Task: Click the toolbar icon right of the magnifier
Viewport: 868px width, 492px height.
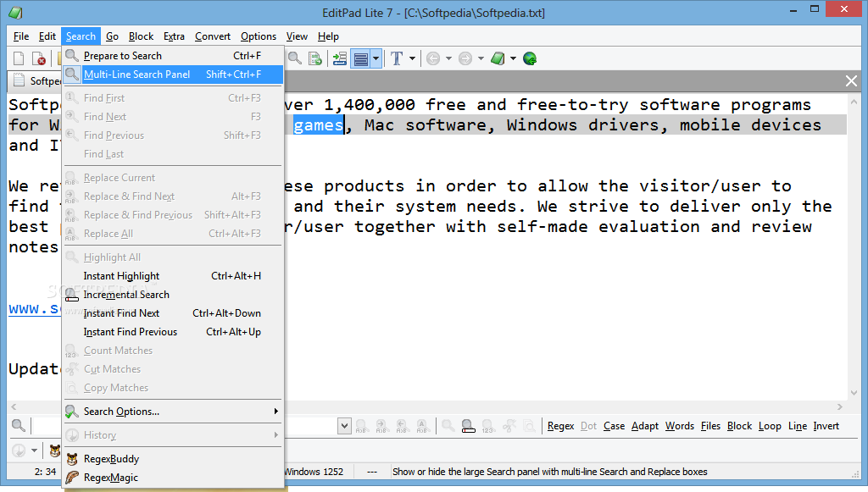Action: pyautogui.click(x=315, y=58)
